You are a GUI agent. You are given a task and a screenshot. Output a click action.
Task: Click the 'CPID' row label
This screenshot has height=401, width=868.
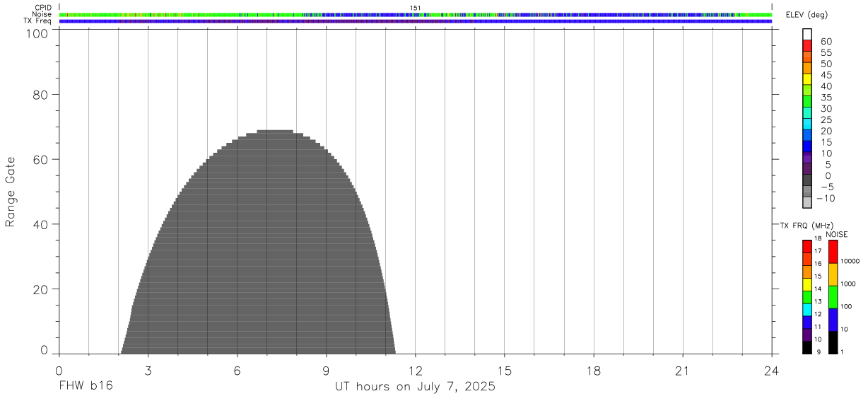[x=44, y=8]
